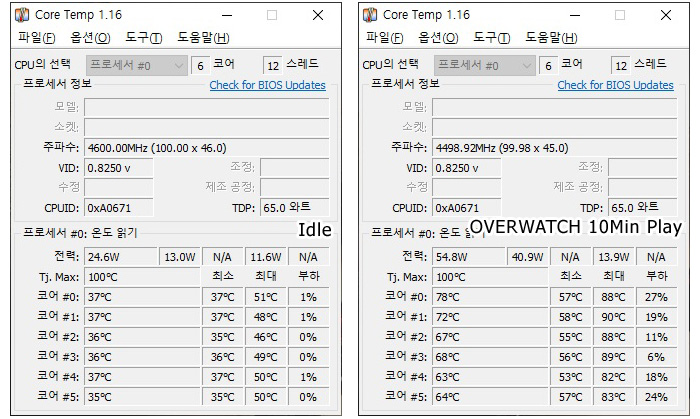Viewport: 700px width, 419px height.
Task: Click power value 24.6W
Action: point(121,257)
